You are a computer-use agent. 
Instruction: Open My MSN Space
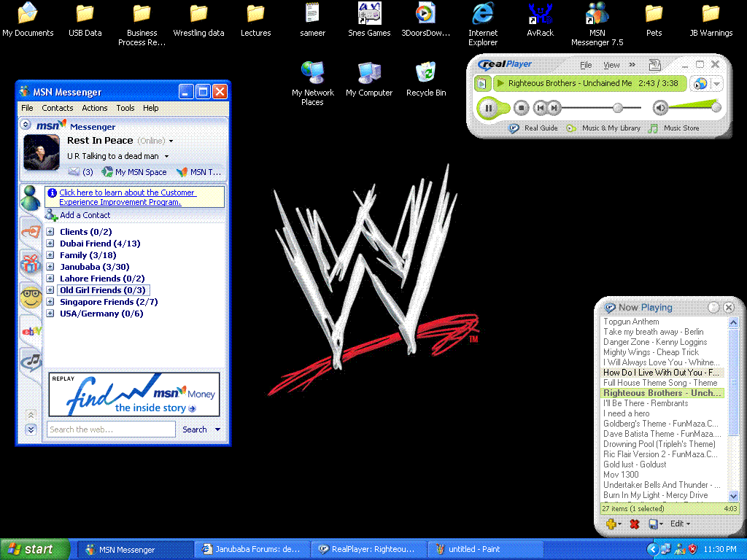(134, 172)
